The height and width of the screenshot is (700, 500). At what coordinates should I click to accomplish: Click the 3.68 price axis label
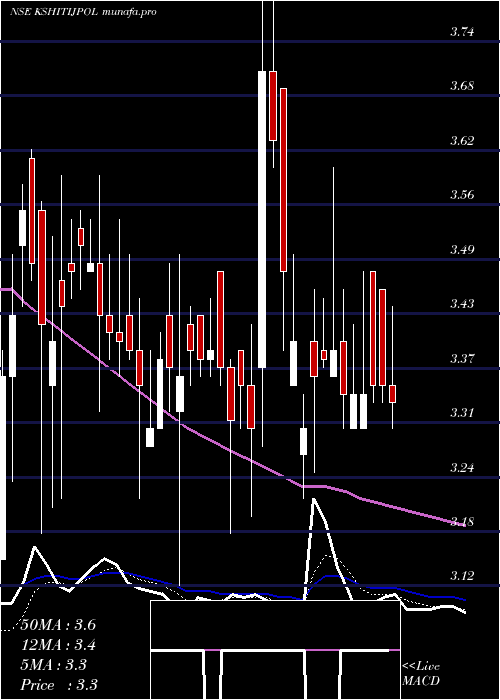pos(462,86)
